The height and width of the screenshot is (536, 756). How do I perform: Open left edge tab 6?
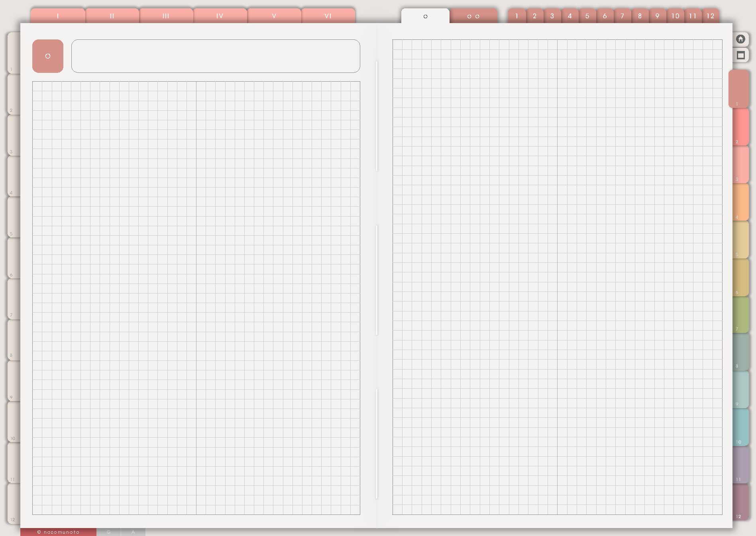(x=14, y=258)
